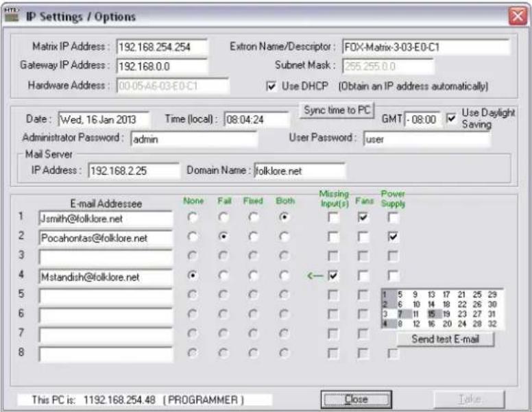Click the Domain Name field
Screen dimensions: 532x412
pyautogui.click(x=300, y=171)
